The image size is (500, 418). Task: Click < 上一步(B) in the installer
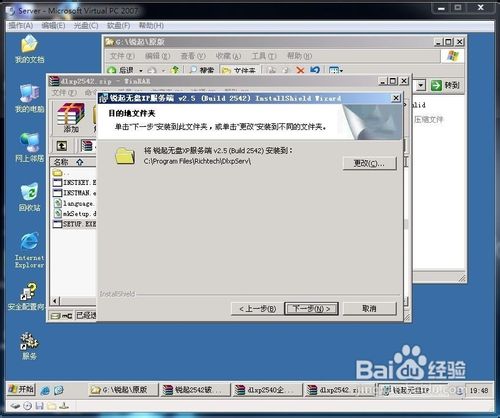tap(257, 309)
